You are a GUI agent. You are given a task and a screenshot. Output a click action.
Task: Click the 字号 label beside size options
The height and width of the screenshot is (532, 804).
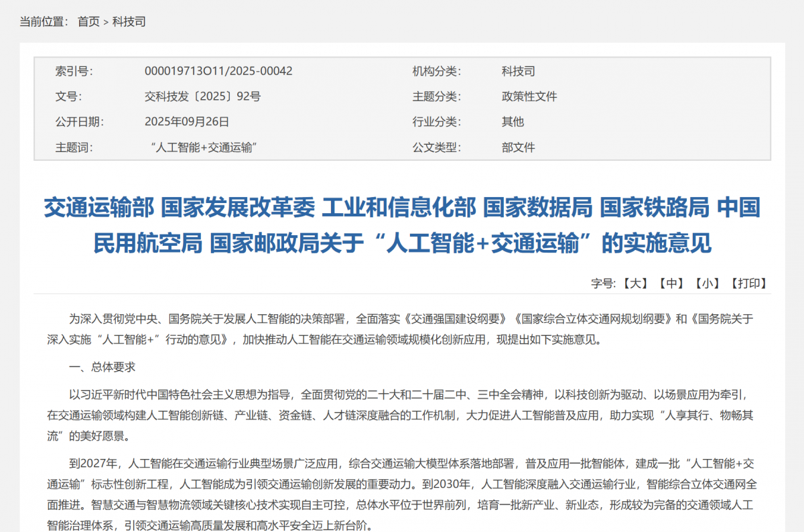tap(603, 283)
